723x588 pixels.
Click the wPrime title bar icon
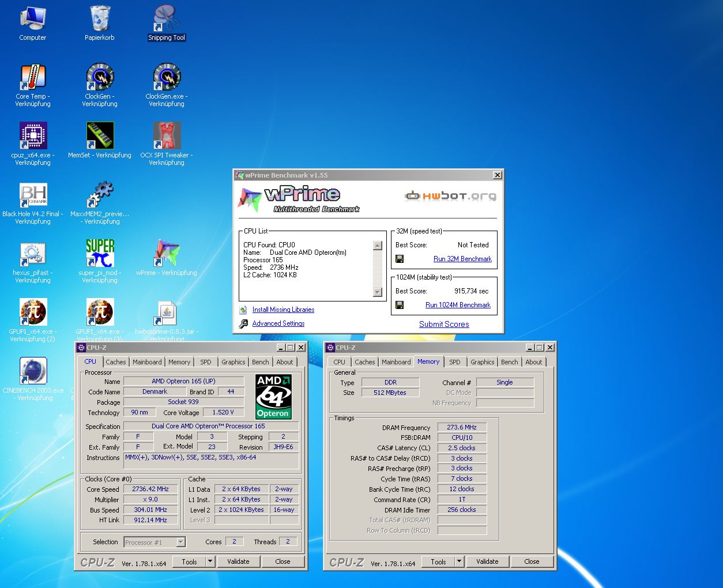point(239,175)
